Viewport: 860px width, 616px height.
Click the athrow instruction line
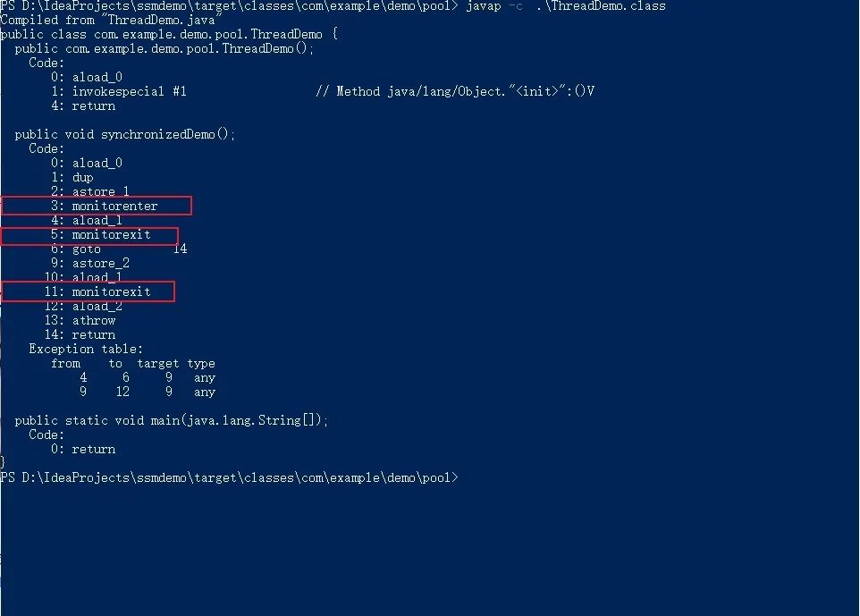click(x=80, y=320)
